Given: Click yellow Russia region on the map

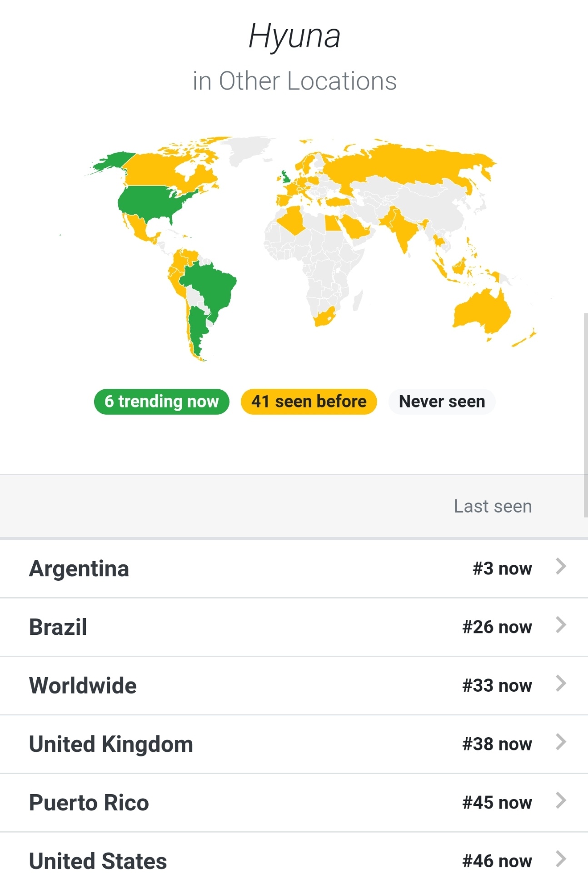Looking at the screenshot, I should click(x=409, y=164).
